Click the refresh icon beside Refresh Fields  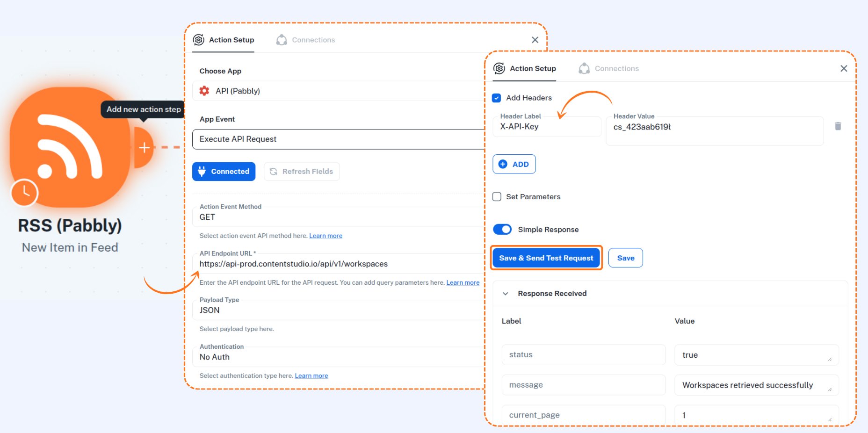pos(274,171)
